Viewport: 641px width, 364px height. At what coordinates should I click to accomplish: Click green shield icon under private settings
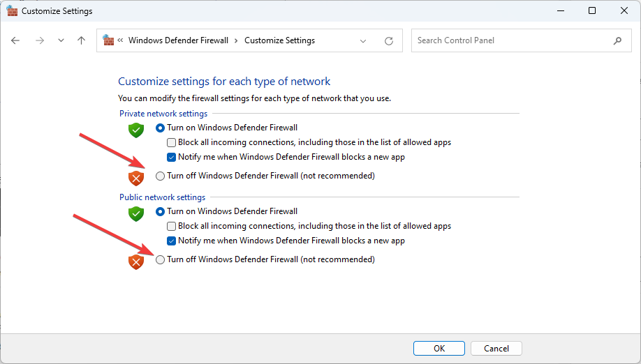pos(136,130)
